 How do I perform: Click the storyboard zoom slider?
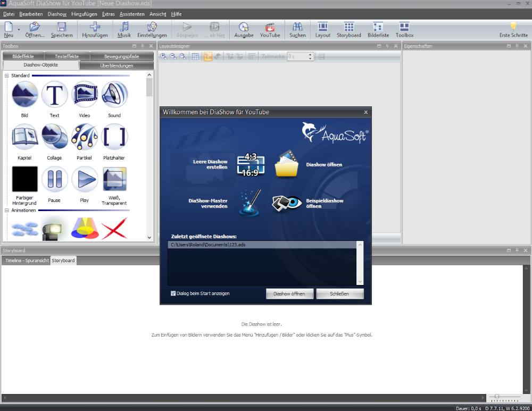[497, 396]
